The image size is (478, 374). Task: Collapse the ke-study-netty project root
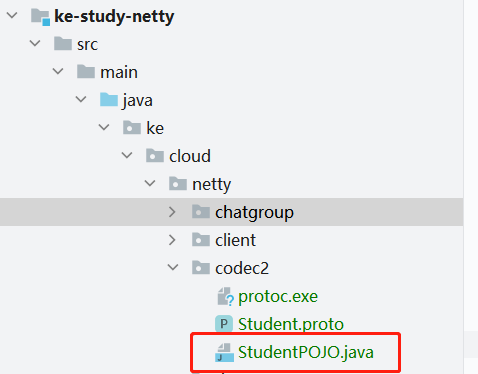click(x=12, y=15)
